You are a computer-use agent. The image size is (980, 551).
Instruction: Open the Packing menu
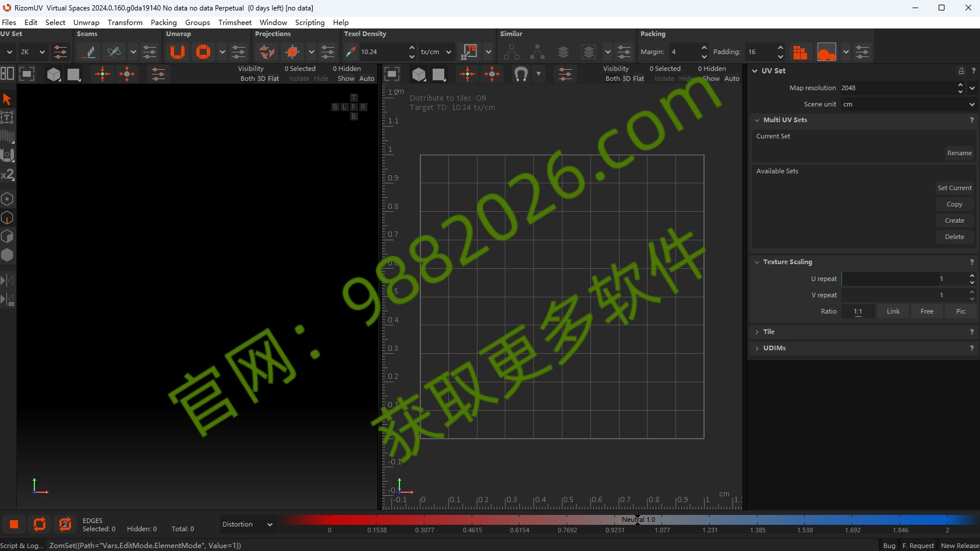[x=164, y=22]
